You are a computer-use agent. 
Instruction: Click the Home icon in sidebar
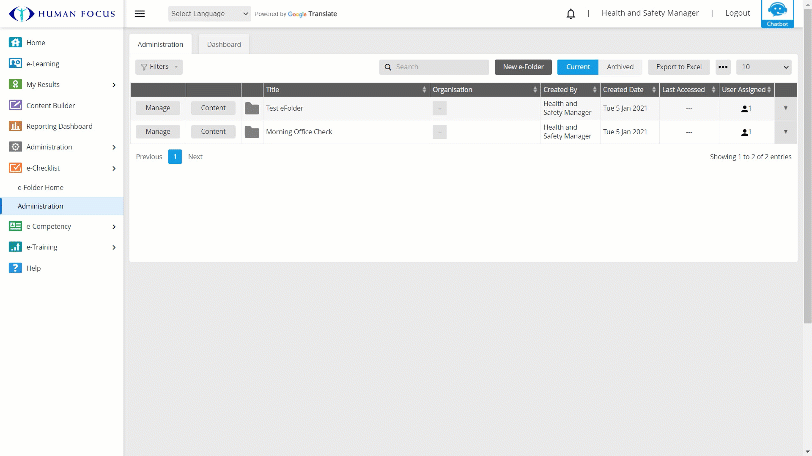point(15,43)
